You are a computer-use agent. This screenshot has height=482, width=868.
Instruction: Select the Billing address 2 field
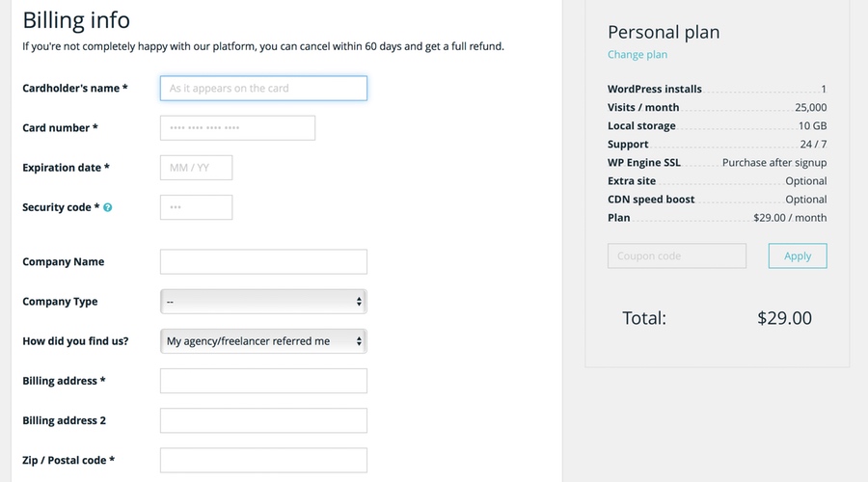click(x=263, y=420)
